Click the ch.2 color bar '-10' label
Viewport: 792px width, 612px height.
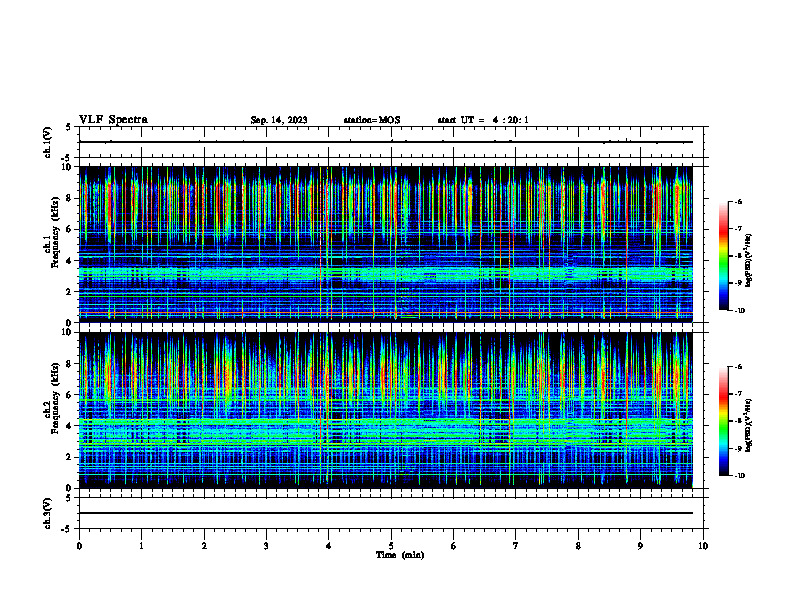point(739,476)
